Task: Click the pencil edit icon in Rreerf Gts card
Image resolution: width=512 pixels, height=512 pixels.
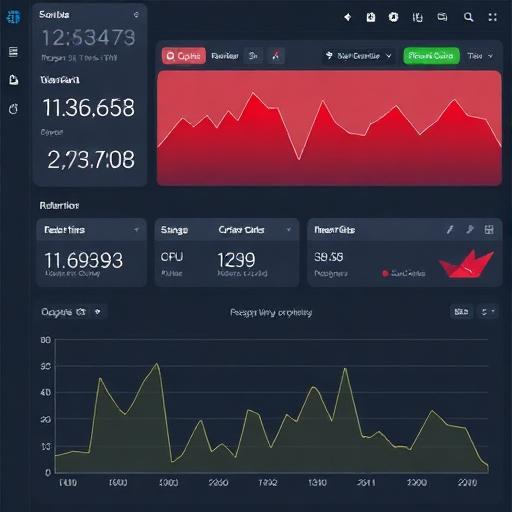Action: [x=450, y=229]
